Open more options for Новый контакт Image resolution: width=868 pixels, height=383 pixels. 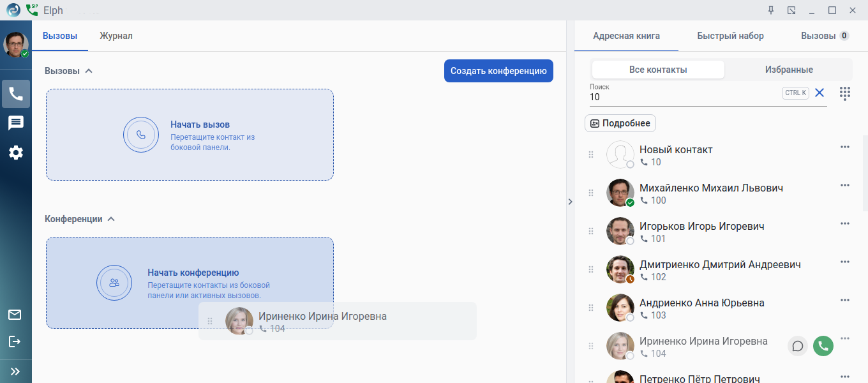[845, 147]
